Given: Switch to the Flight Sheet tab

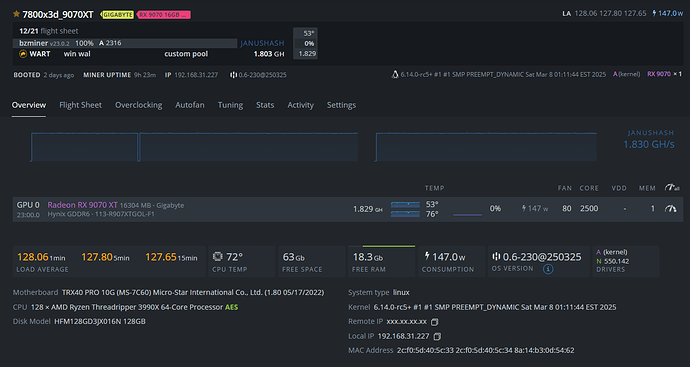Looking at the screenshot, I should pyautogui.click(x=81, y=105).
